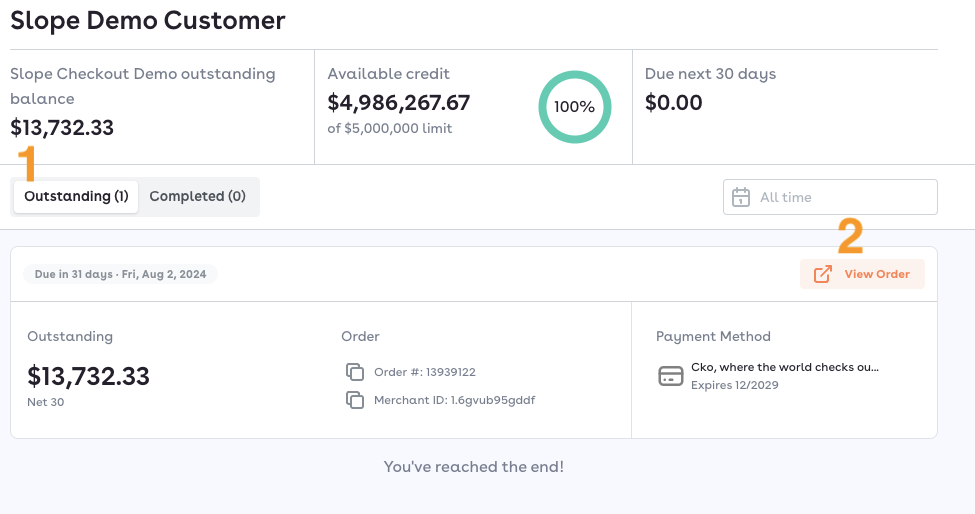Click the 100% available credit progress ring
This screenshot has height=514, width=975.
(574, 107)
